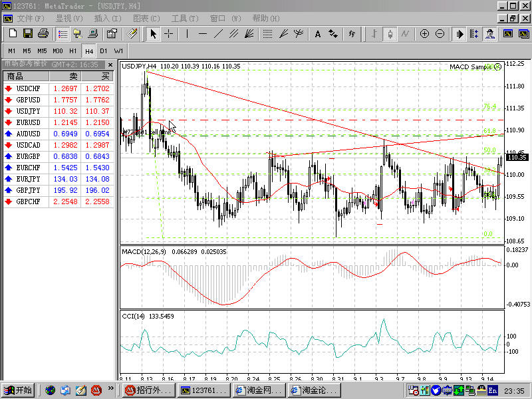Switch chart to candlestick display mode
This screenshot has height=399, width=532.
390,33
